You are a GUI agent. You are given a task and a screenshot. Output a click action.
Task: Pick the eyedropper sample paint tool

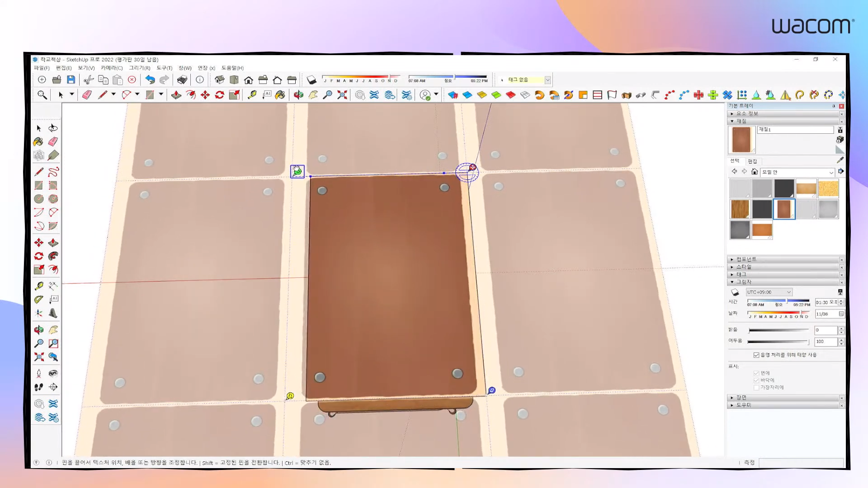point(840,160)
